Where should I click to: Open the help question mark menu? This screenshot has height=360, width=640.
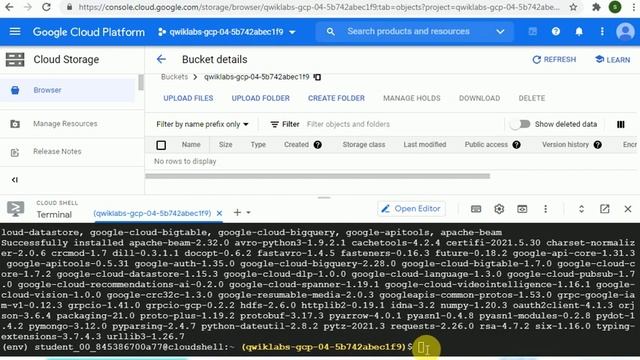556,31
